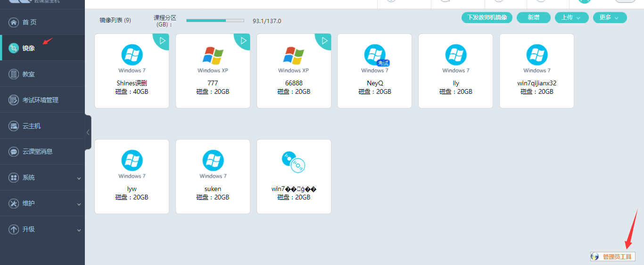Click the 系统 four-squares icon
The height and width of the screenshot is (265, 644).
[x=14, y=177]
